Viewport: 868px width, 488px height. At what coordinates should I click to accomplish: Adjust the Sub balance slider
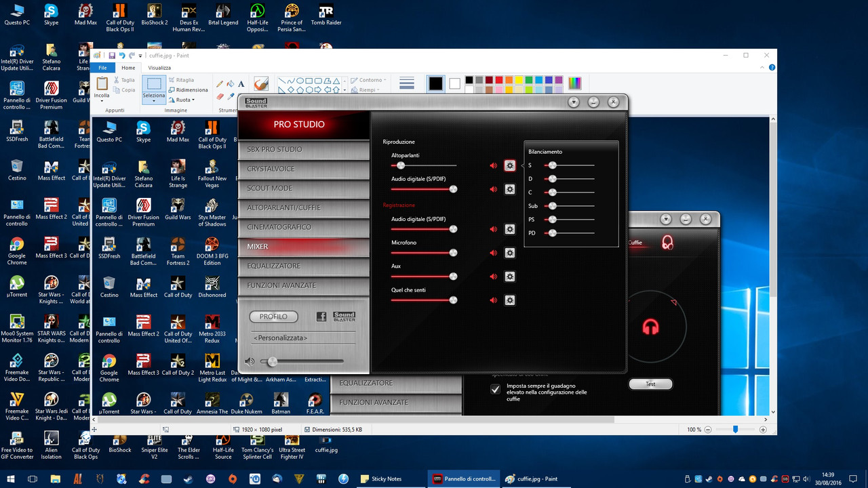(570, 206)
